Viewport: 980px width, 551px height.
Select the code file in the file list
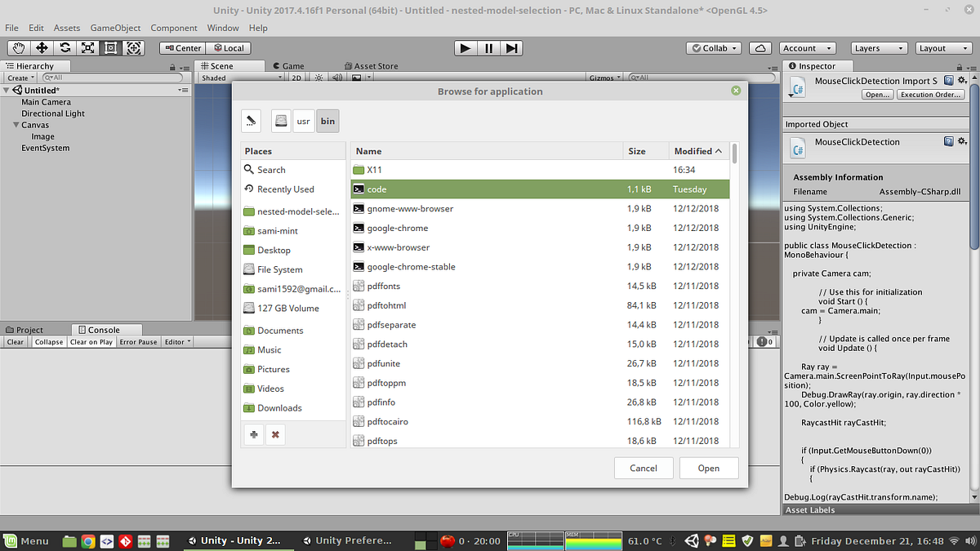pyautogui.click(x=376, y=189)
